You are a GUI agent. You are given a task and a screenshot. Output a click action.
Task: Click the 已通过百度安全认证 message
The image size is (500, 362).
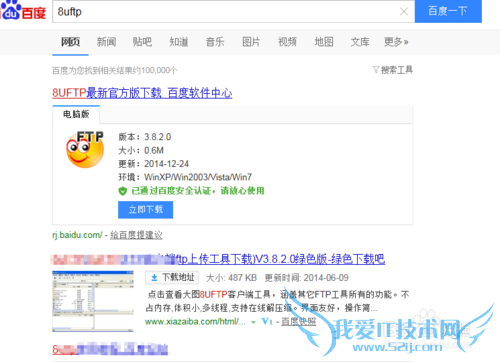198,191
